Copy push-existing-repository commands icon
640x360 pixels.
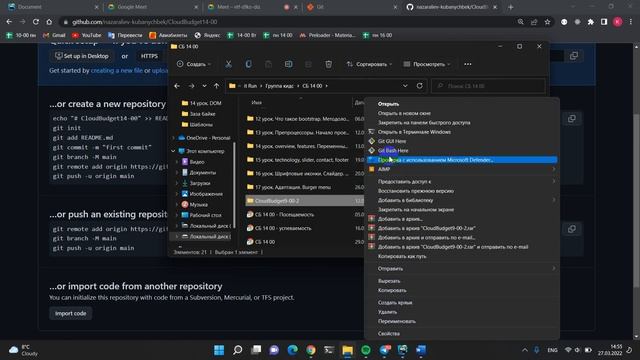572,229
